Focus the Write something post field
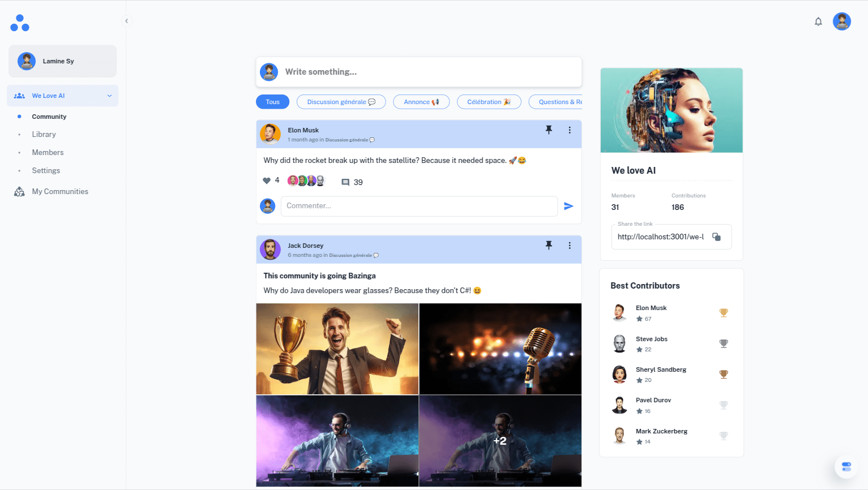The image size is (868, 490). pos(419,72)
